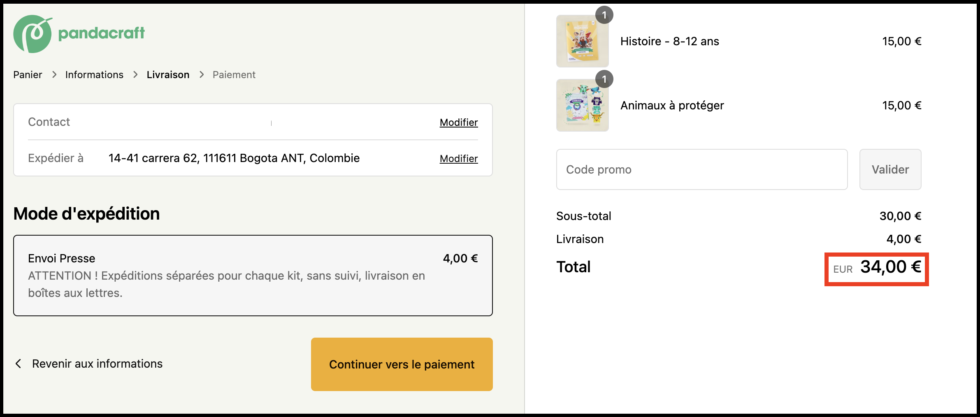This screenshot has height=417, width=980.
Task: Select the Livraison breadcrumb step
Action: (168, 74)
